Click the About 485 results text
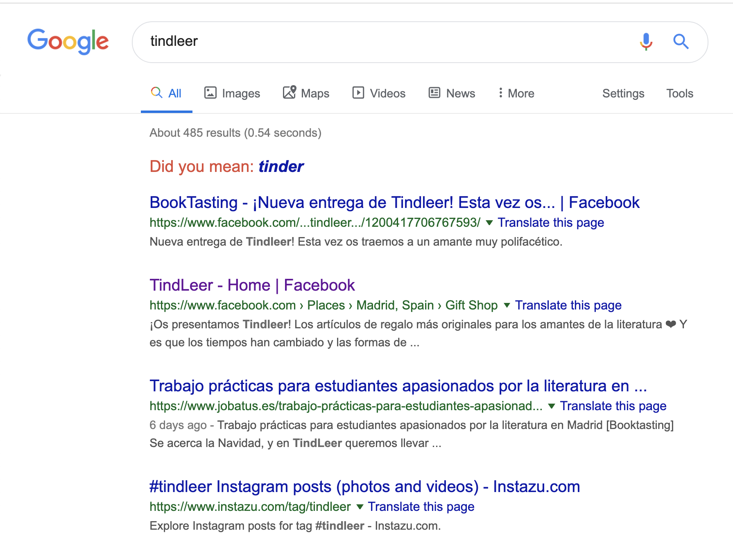The image size is (733, 560). (x=235, y=133)
